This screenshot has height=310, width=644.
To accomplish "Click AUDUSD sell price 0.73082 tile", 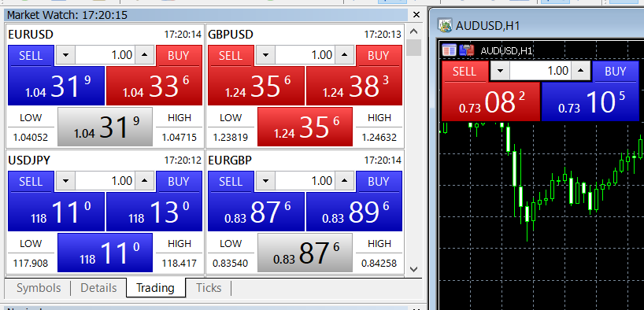I will click(490, 101).
